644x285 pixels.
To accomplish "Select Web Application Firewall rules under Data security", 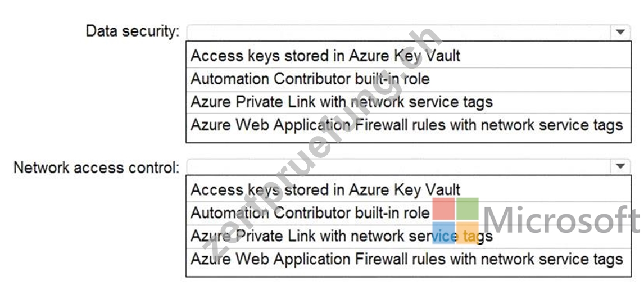I will click(x=408, y=125).
